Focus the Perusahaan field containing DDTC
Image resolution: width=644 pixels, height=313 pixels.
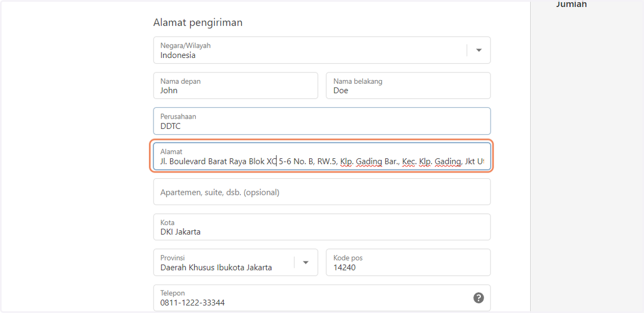click(x=322, y=121)
